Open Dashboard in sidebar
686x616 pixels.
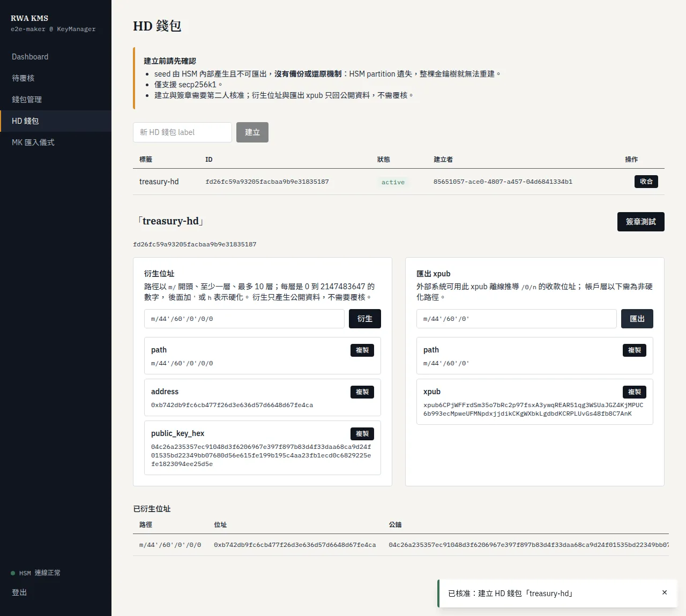tap(56, 57)
